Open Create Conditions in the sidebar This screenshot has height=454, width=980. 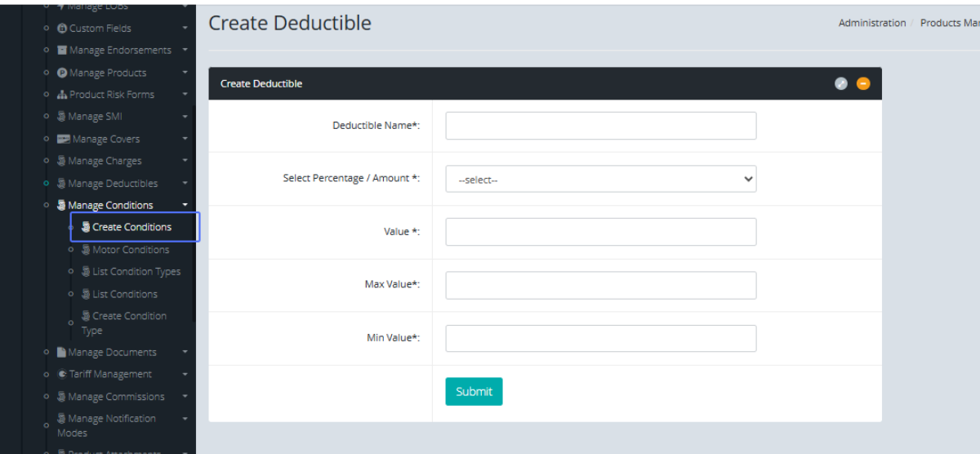[x=131, y=227]
